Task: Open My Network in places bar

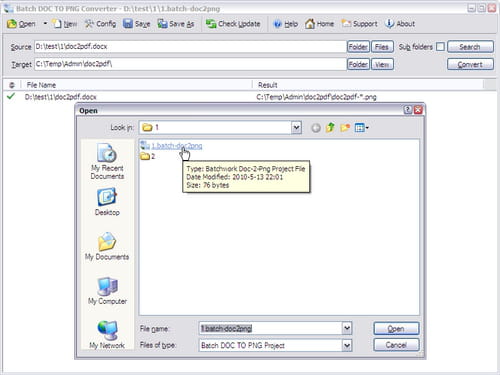Action: point(107,335)
